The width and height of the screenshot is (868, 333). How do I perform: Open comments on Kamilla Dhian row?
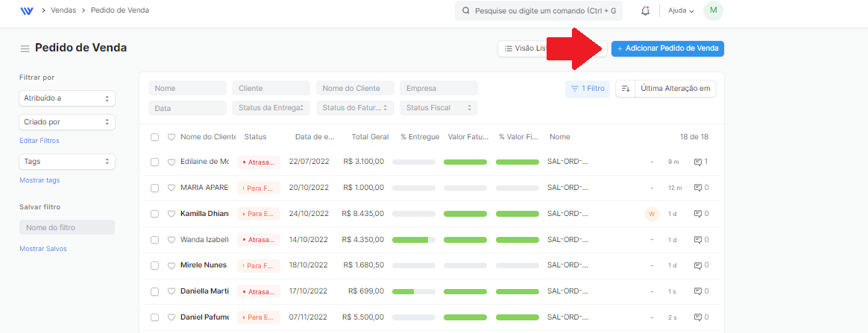point(701,214)
